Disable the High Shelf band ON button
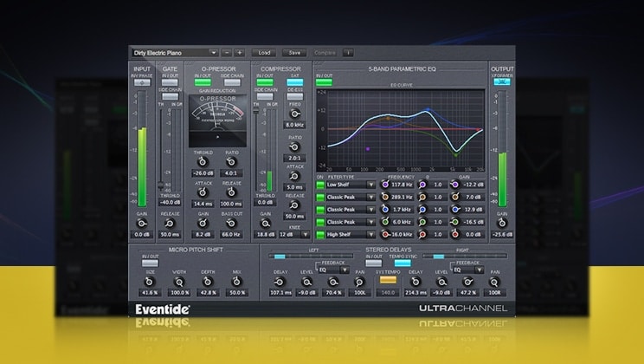Image resolution: width=644 pixels, height=364 pixels. coord(320,235)
